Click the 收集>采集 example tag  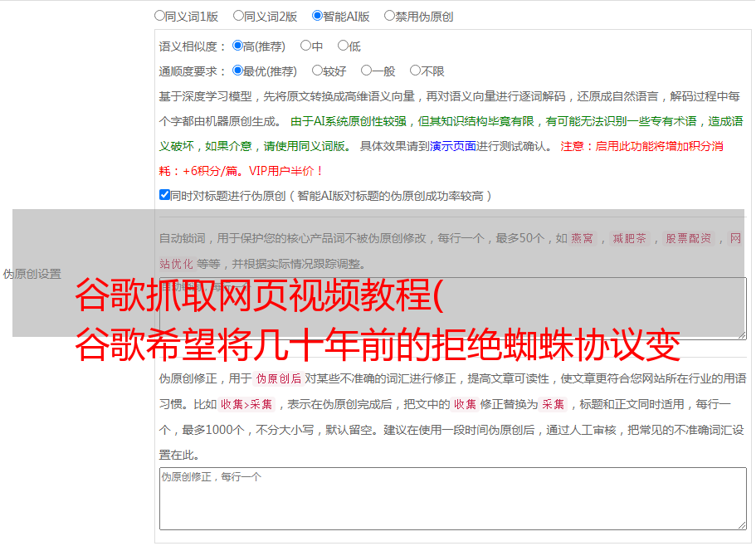(246, 405)
